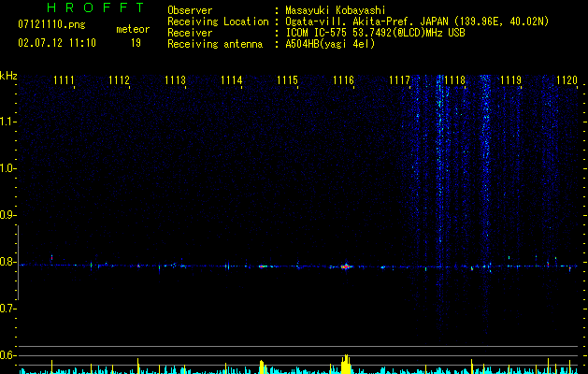This screenshot has width=588, height=374.
Task: Click the 1.1 kHz axis label
Action: pos(7,122)
